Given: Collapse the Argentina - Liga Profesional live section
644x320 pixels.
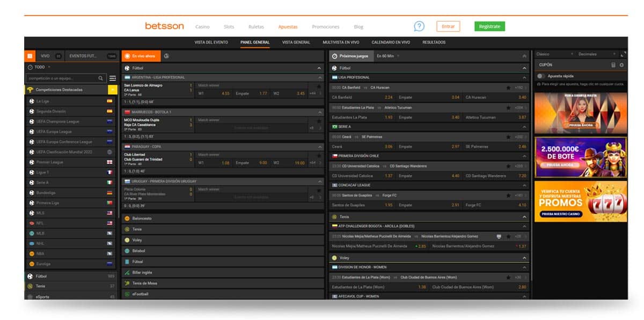Looking at the screenshot, I should 319,77.
